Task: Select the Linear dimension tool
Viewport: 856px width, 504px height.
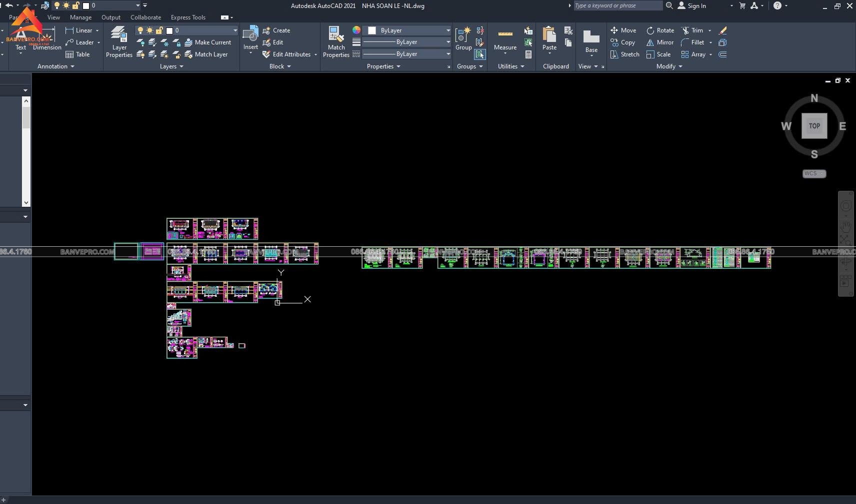Action: (78, 30)
